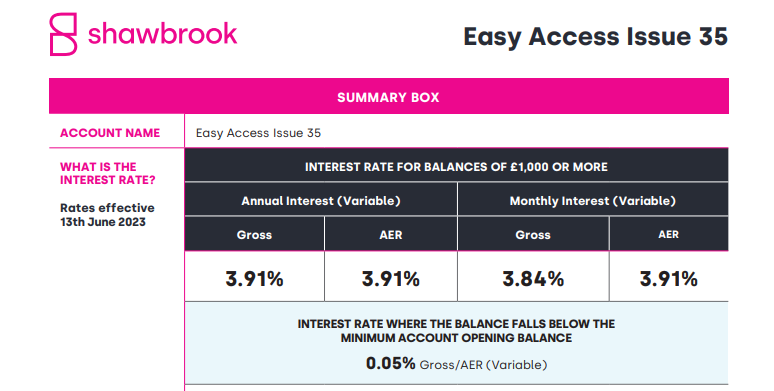This screenshot has height=391, width=774.
Task: Click the Gross header under Annual Interest
Action: [254, 235]
